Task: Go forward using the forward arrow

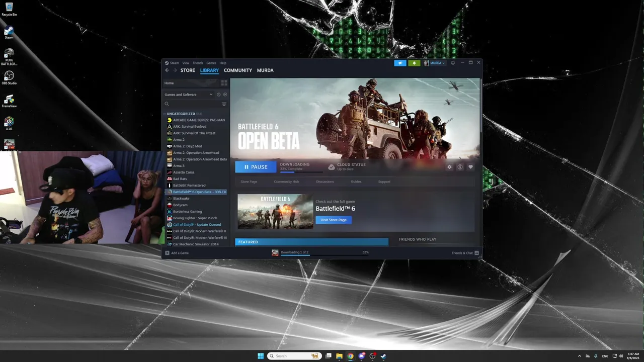Action: (175, 70)
